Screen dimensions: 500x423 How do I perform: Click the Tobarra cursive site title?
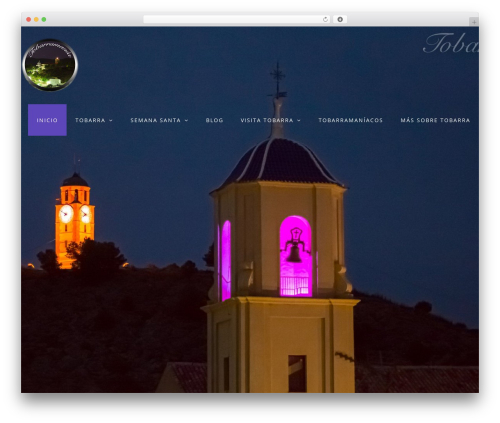pyautogui.click(x=451, y=43)
